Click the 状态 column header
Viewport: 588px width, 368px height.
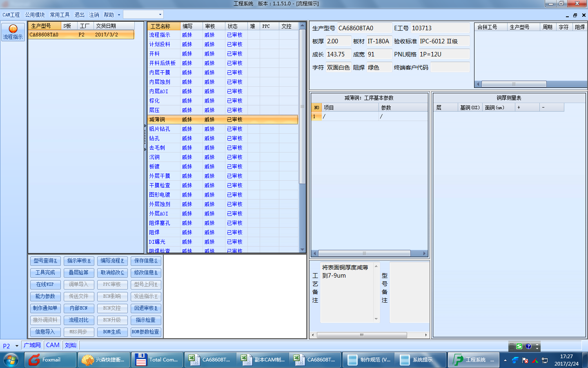click(x=236, y=26)
